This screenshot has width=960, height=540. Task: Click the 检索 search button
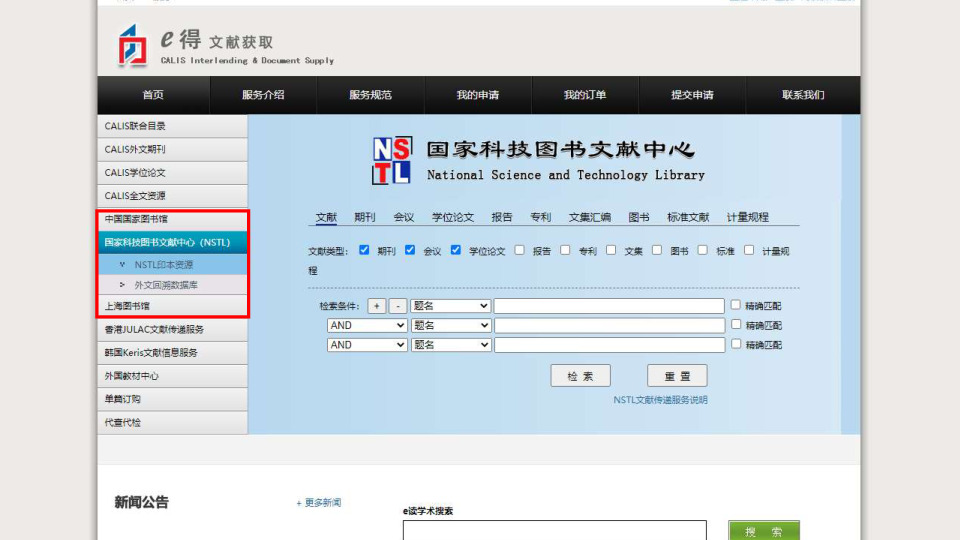coord(580,376)
